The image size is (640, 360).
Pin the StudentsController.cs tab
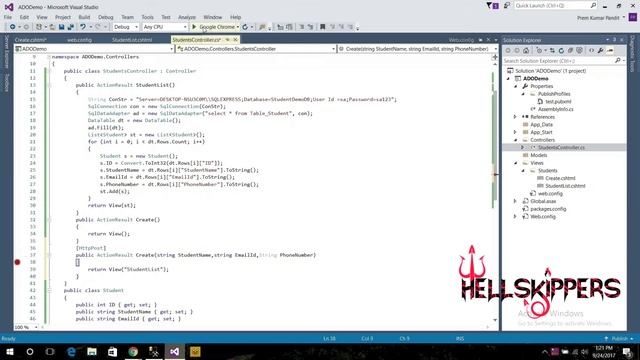pyautogui.click(x=228, y=40)
